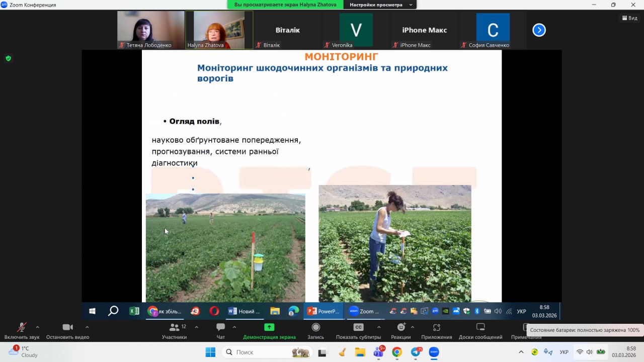Open Telegram from the Windows taskbar
Viewport: 644px width, 362px height.
[416, 352]
